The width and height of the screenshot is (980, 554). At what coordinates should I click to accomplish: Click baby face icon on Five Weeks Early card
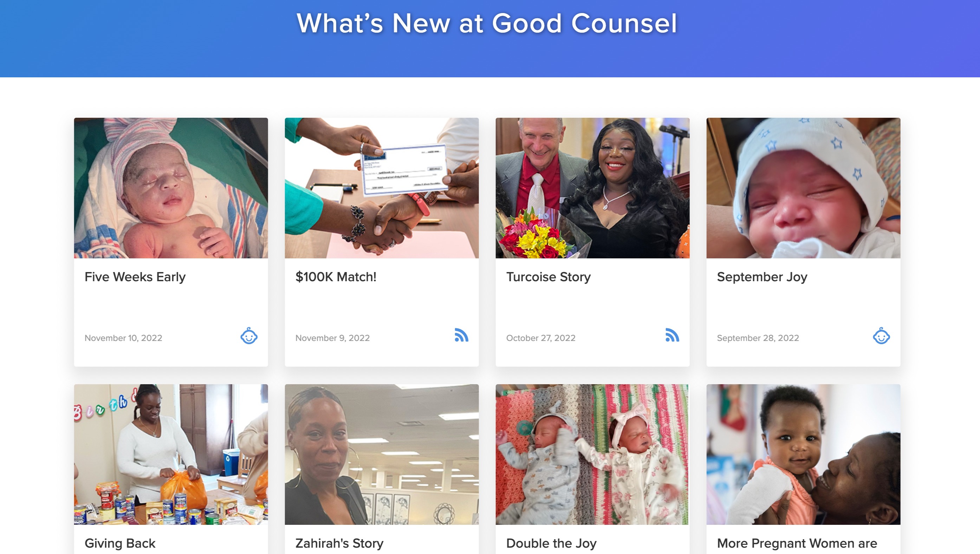pos(249,336)
